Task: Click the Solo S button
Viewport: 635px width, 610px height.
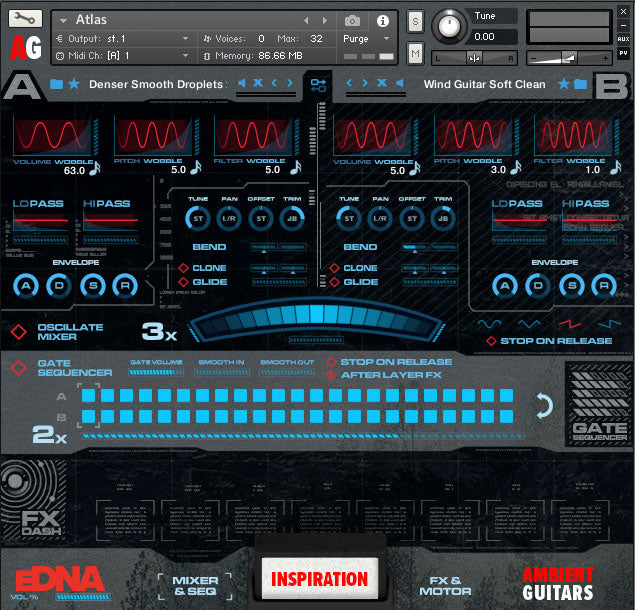Action: (415, 22)
